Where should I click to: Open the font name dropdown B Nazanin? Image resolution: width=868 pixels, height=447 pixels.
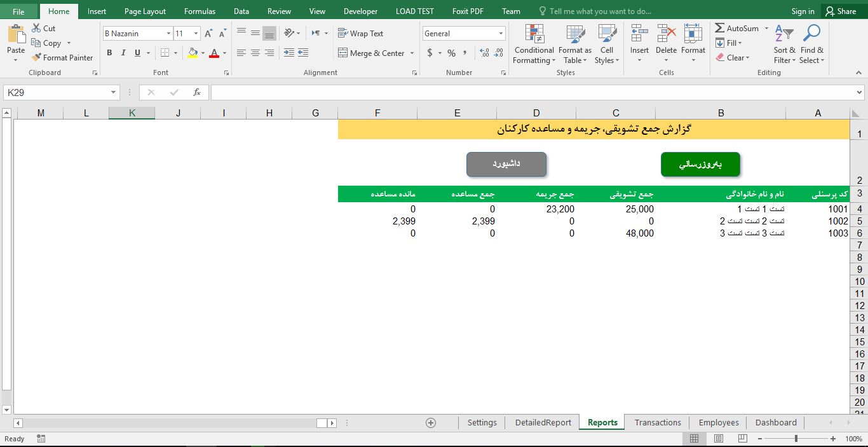pyautogui.click(x=168, y=34)
